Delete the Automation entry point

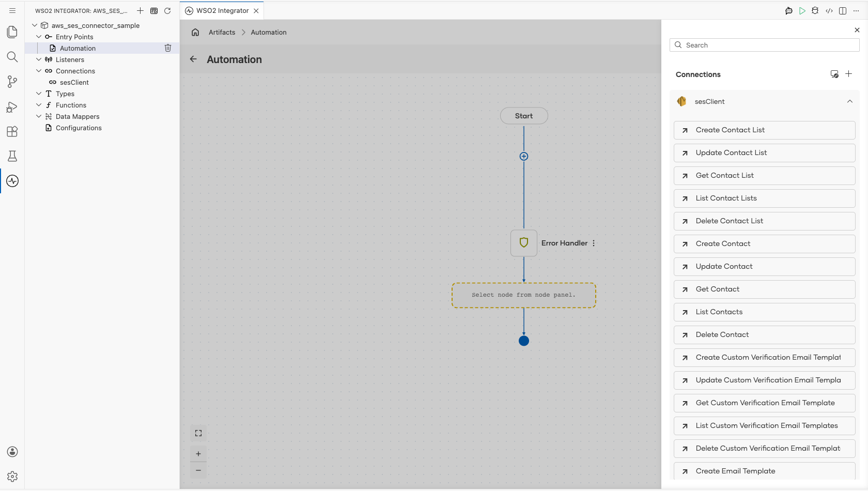tap(168, 48)
